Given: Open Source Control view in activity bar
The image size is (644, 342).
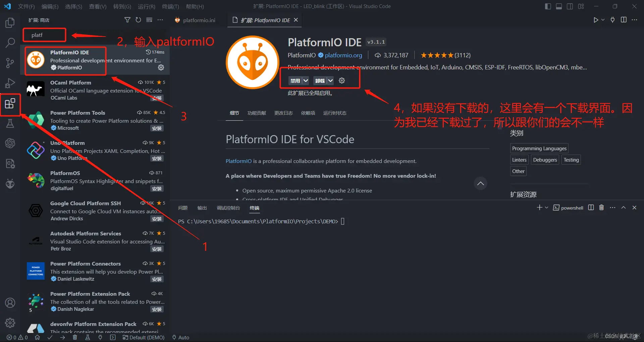Looking at the screenshot, I should coord(10,63).
